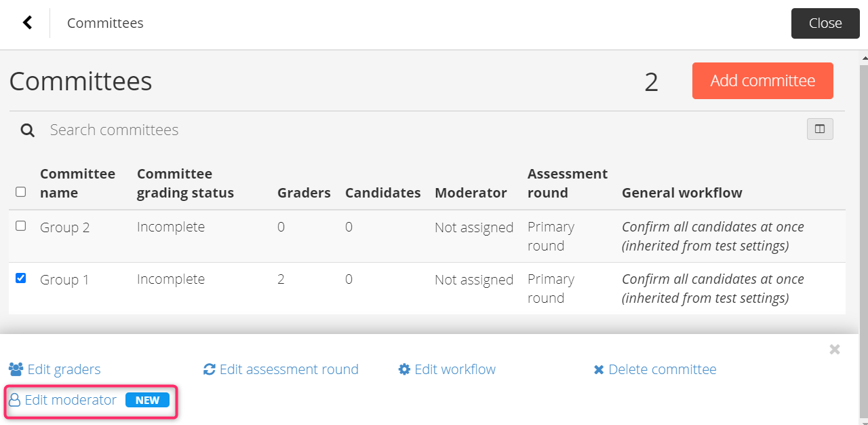This screenshot has height=425, width=868.
Task: Click the back arrow icon
Action: (27, 22)
